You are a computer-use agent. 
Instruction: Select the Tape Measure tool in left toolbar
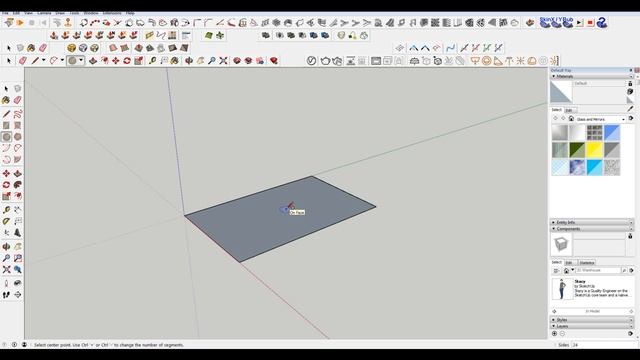point(6,210)
